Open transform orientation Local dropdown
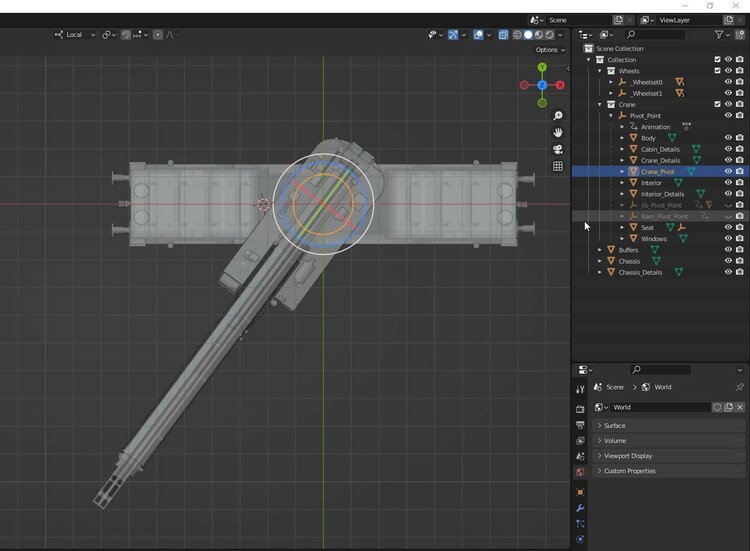The image size is (750, 551). [x=75, y=35]
